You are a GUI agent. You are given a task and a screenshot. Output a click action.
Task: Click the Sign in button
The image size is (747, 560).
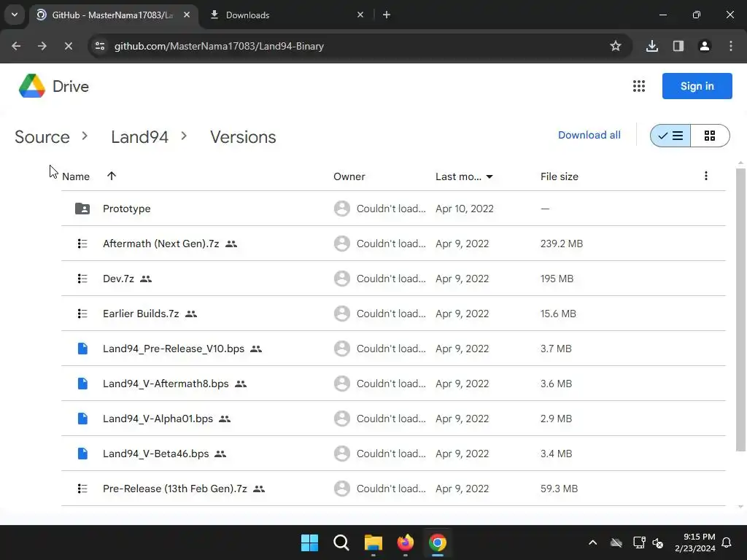(x=697, y=86)
